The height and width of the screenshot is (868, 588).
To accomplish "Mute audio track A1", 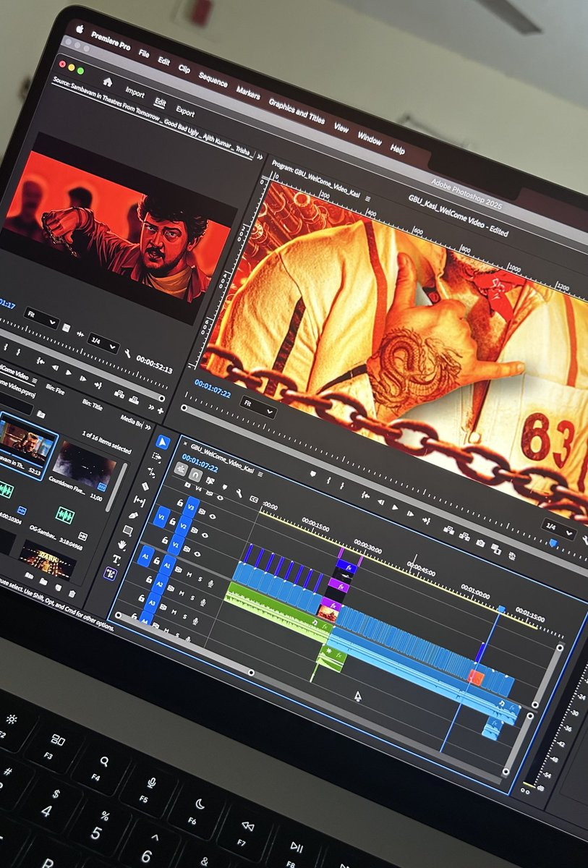I will 189,574.
